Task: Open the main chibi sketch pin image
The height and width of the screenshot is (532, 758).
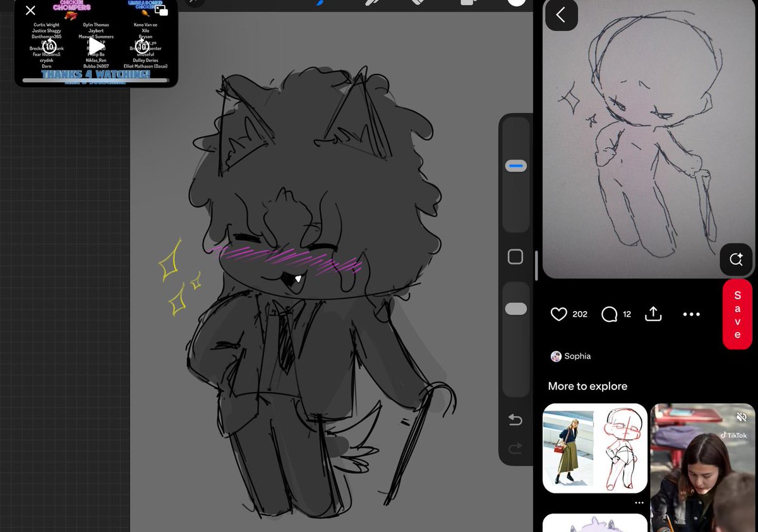Action: pyautogui.click(x=649, y=139)
